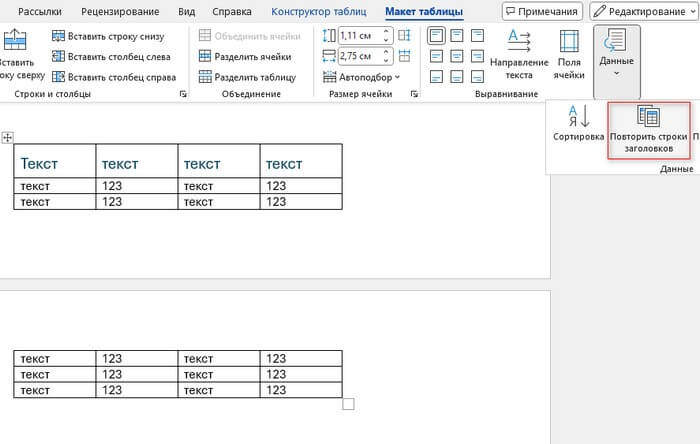
Task: Click Insert Column Left icon
Action: coord(58,56)
